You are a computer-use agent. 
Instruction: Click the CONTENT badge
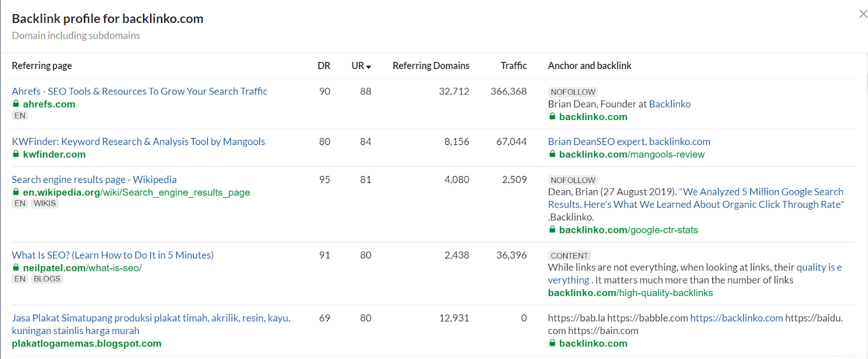click(x=569, y=256)
